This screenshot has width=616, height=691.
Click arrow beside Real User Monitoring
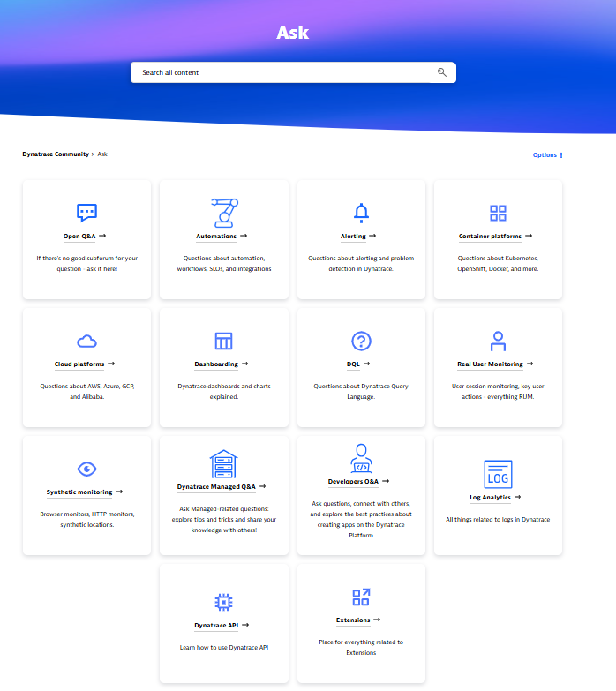click(530, 364)
